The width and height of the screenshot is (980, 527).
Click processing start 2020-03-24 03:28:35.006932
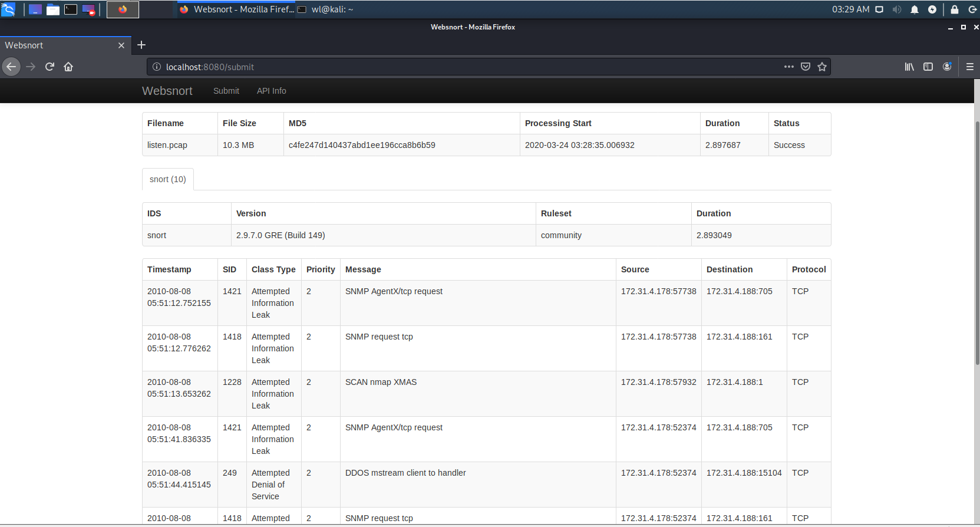[580, 145]
